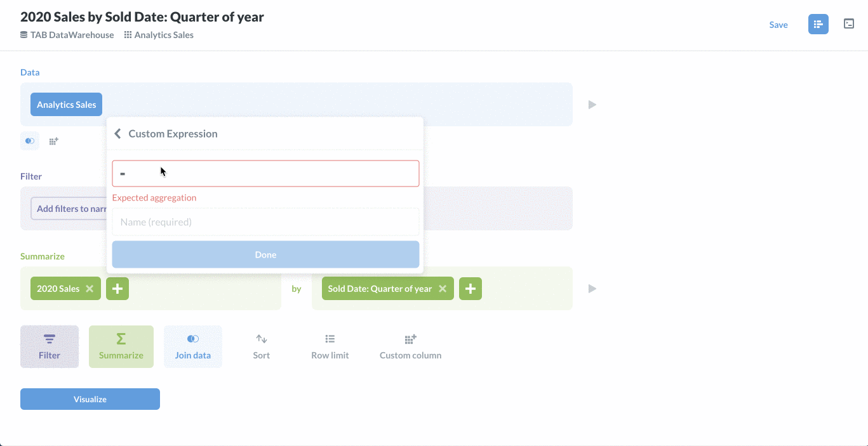Select the Join data action

coord(193,347)
